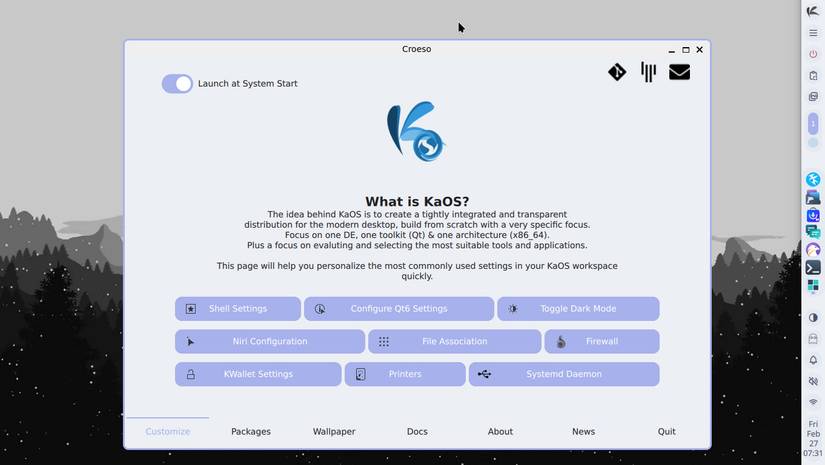
Task: Open KWallet Settings
Action: point(258,374)
